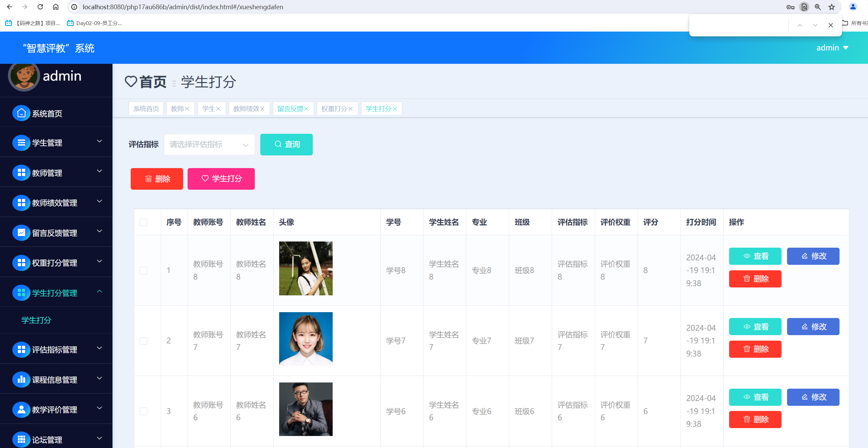The height and width of the screenshot is (448, 868).
Task: Click the 权重打分管理 grid icon
Action: (21, 262)
